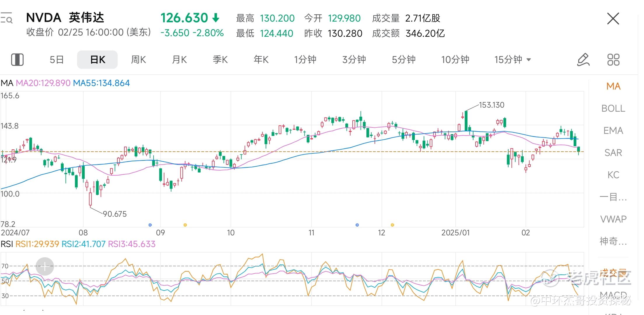Click the 2025/01 date axis label
Screen dimensions: 644x315
455,233
